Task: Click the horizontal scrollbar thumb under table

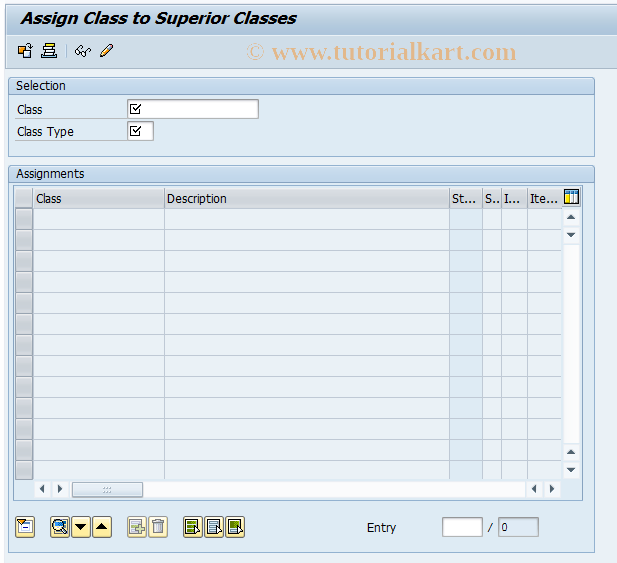Action: click(107, 489)
